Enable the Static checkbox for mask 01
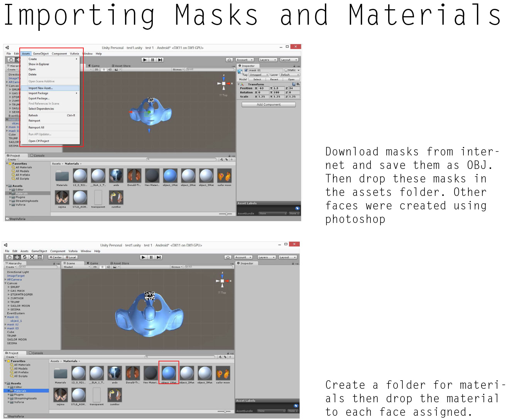The height and width of the screenshot is (420, 507). (286, 70)
